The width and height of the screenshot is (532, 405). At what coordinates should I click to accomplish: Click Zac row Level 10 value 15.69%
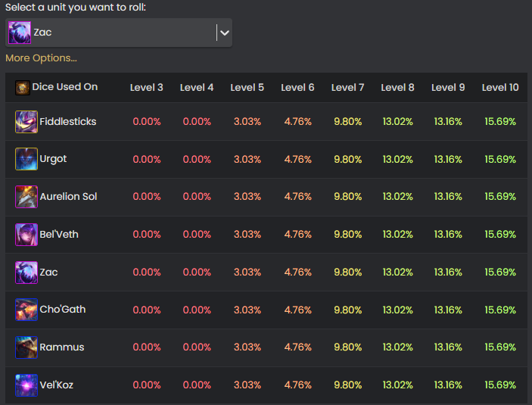point(500,273)
